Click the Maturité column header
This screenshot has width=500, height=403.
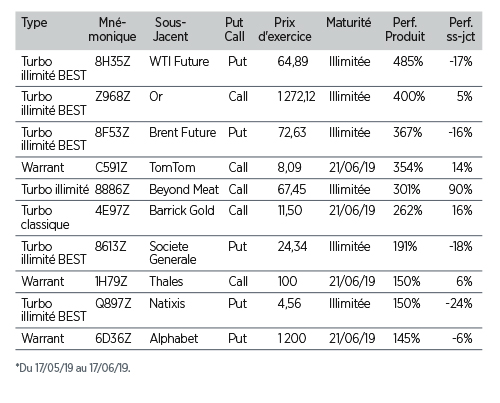point(348,23)
